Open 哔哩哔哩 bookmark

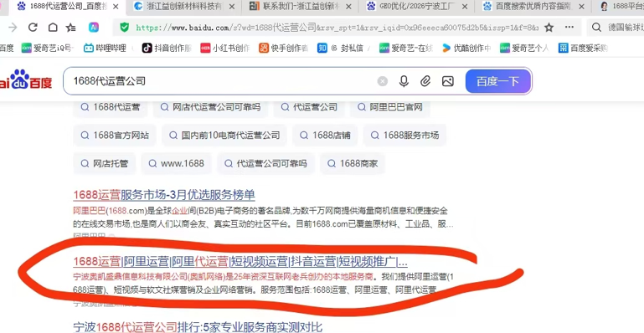(x=105, y=48)
